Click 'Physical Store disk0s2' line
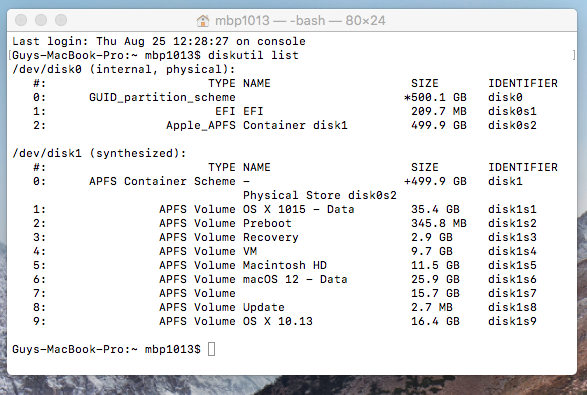Screen dimensions: 587x395 click(x=320, y=195)
